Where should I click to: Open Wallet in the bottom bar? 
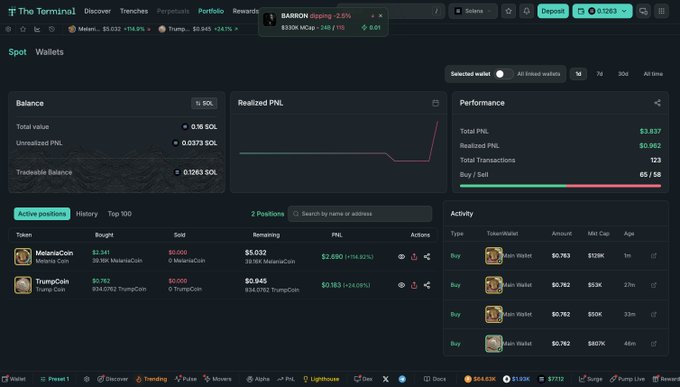[13, 379]
